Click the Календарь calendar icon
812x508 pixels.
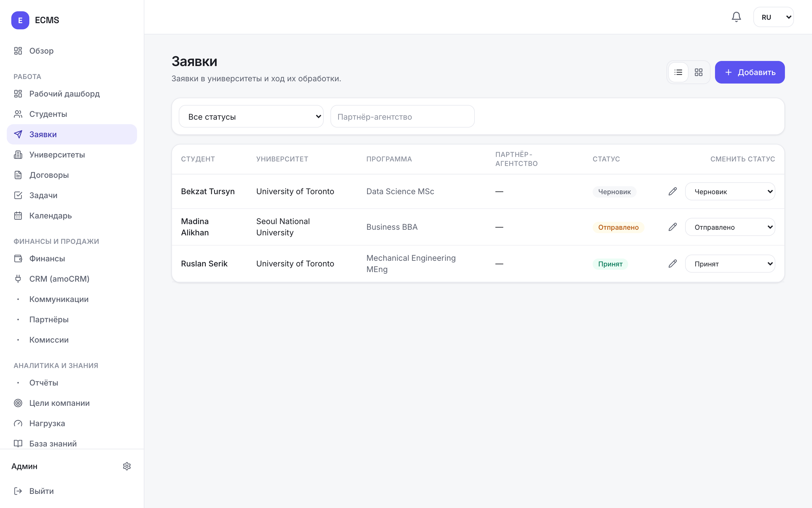pyautogui.click(x=18, y=216)
